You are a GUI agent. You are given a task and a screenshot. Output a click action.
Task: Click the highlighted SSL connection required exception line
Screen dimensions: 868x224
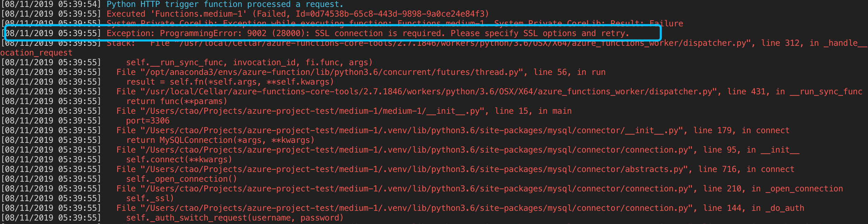tap(367, 34)
